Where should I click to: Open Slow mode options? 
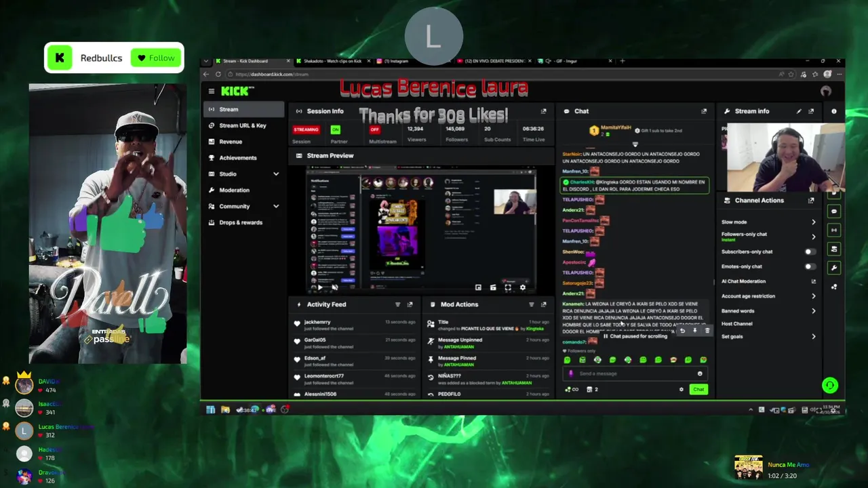pyautogui.click(x=813, y=222)
